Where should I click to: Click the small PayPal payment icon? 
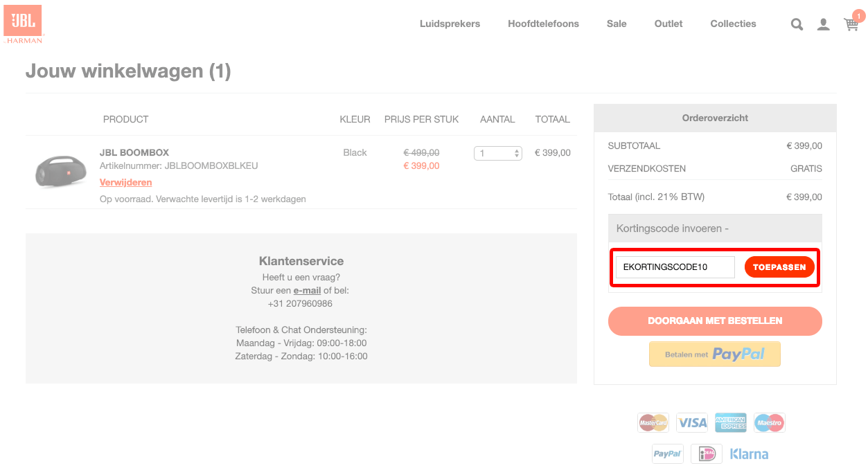(668, 454)
